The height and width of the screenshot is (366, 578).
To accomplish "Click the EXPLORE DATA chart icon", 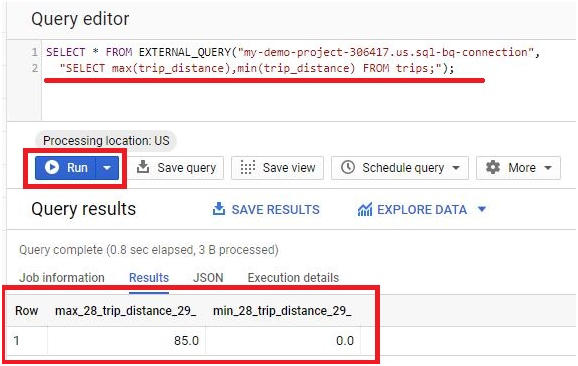I will click(x=365, y=209).
